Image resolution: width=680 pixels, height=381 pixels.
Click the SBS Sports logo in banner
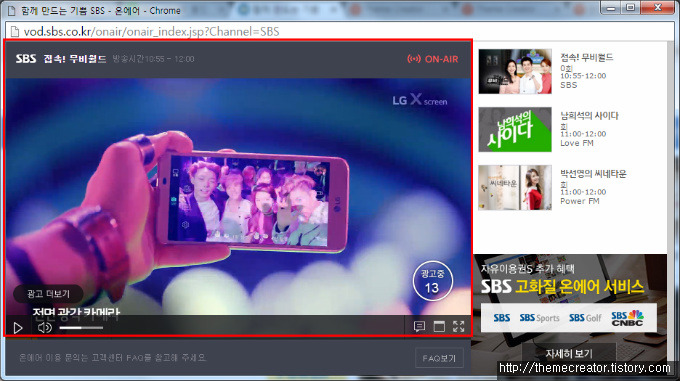tap(539, 318)
